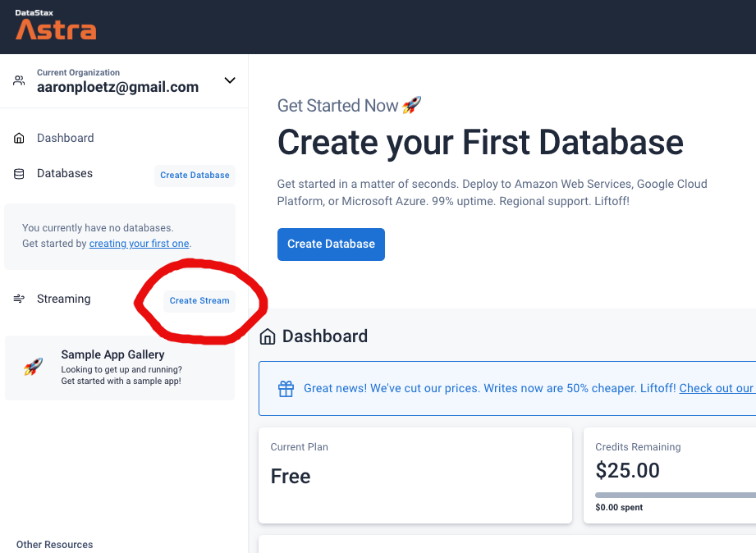Viewport: 756px width, 553px height.
Task: Click the "Get Started Now" heading text
Action: (x=337, y=106)
